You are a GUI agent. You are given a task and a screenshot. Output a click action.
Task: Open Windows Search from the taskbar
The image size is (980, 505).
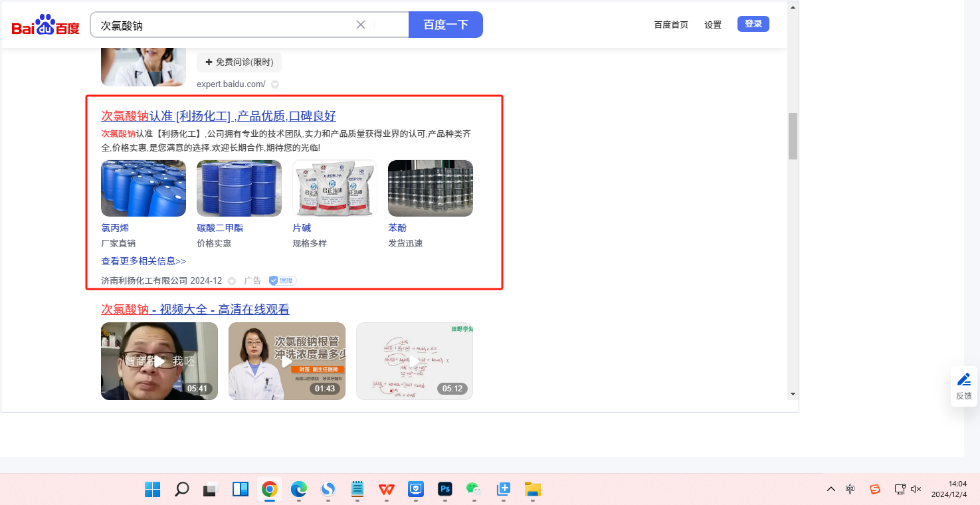pos(182,490)
